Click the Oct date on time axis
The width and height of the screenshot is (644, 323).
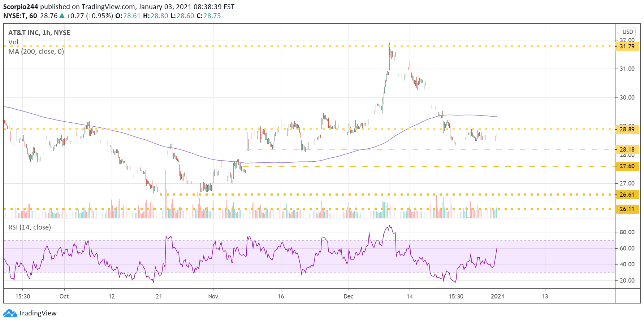pyautogui.click(x=64, y=296)
